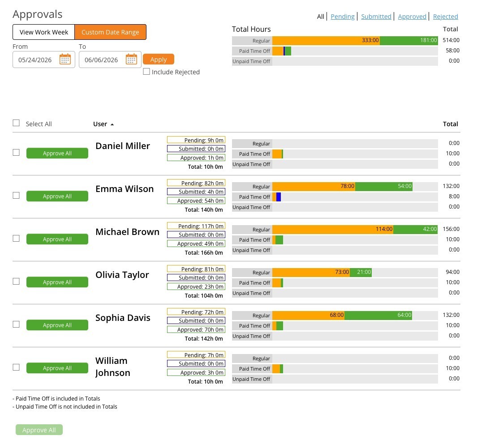Open Emma Wilson's user name

pyautogui.click(x=125, y=189)
